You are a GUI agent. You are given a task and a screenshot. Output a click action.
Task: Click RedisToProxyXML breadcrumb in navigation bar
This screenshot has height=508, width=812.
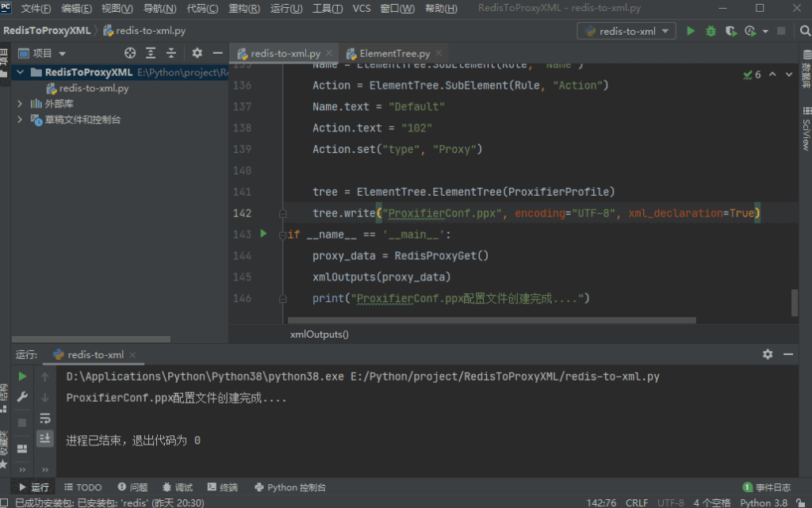(x=47, y=31)
